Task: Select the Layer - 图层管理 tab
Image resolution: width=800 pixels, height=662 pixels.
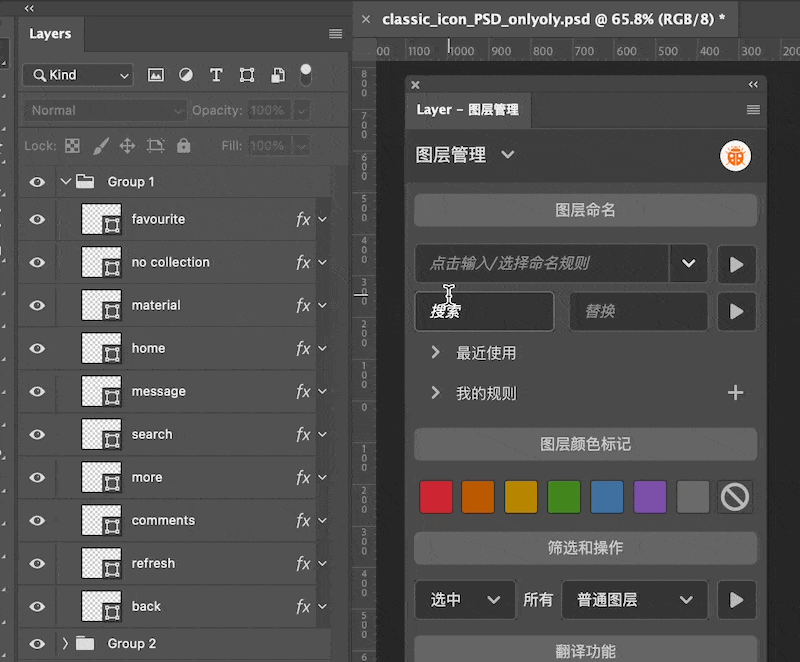Action: pyautogui.click(x=467, y=110)
